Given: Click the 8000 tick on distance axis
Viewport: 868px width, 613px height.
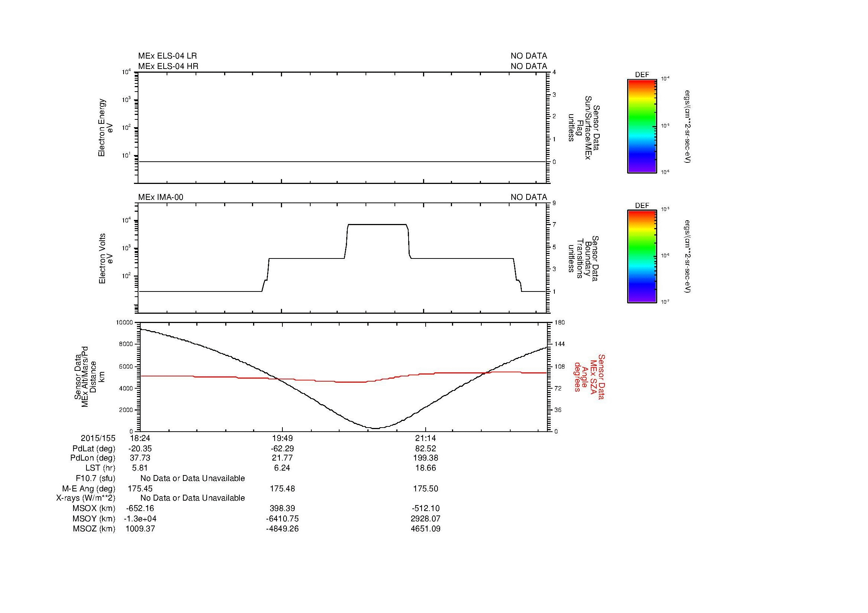Looking at the screenshot, I should point(126,344).
